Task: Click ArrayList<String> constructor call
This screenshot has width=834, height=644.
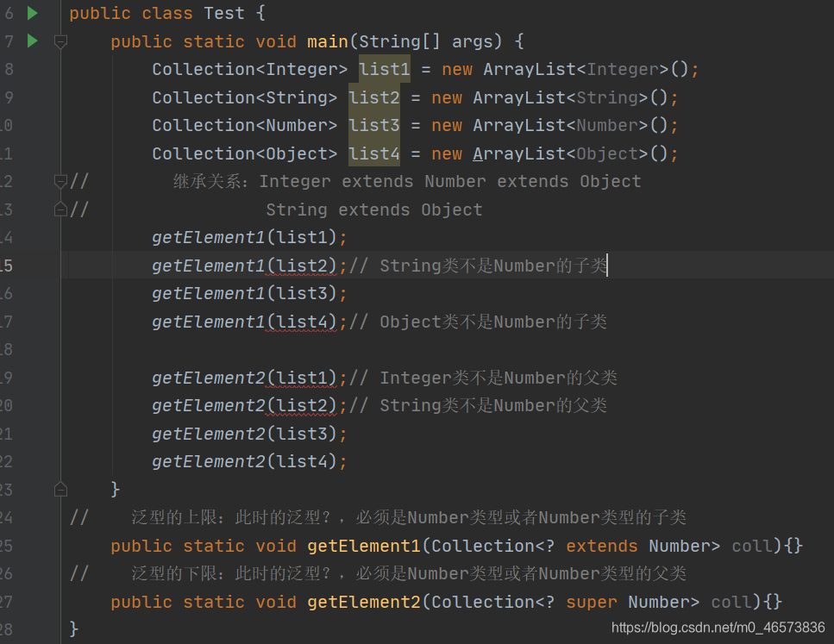Action: pos(571,97)
